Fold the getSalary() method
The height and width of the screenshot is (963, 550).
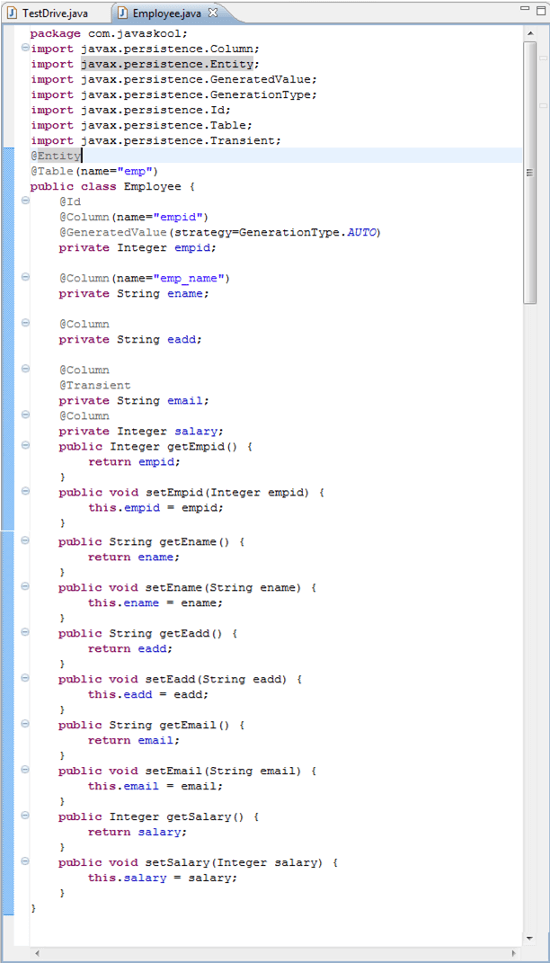[25, 816]
